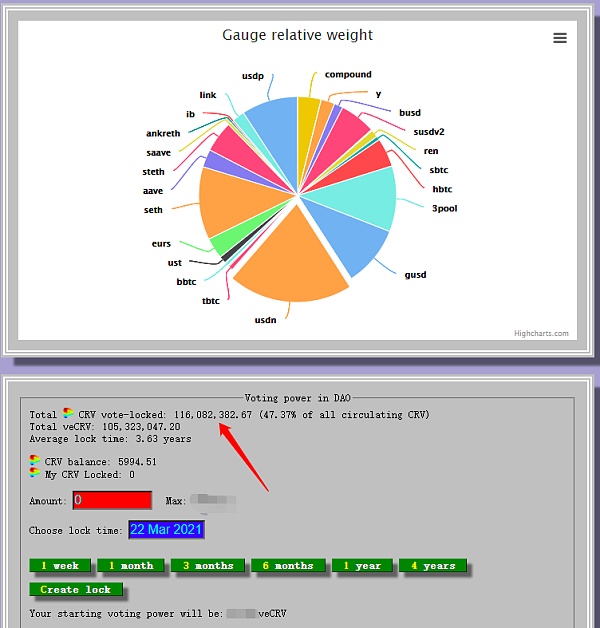Select the 1 week lock button
600x628 pixels.
pos(59,566)
